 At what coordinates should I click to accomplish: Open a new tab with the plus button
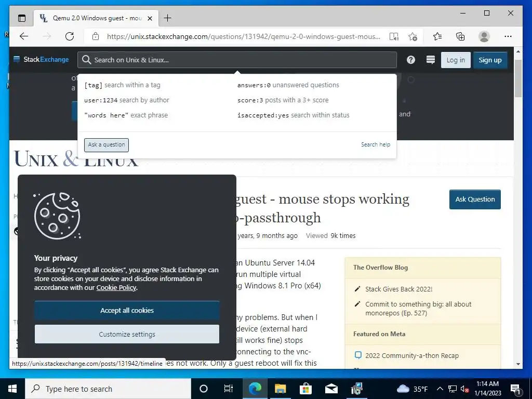[167, 18]
